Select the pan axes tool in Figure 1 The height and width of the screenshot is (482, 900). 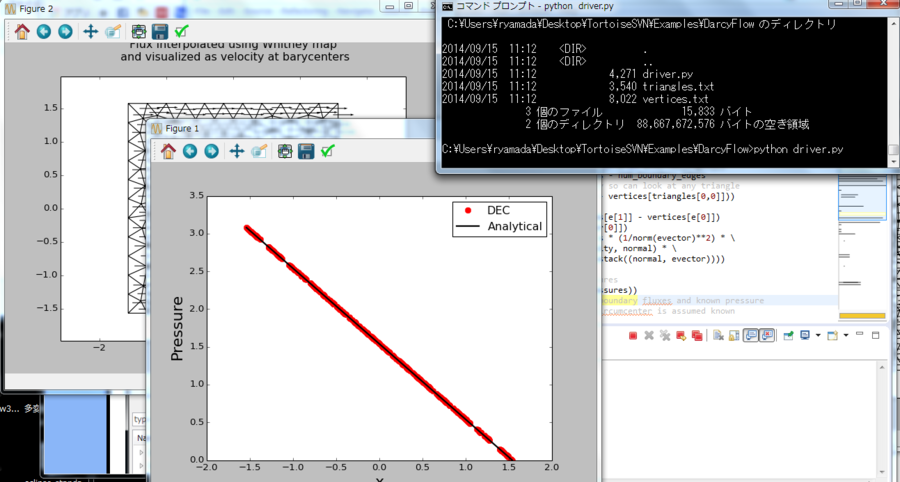237,151
